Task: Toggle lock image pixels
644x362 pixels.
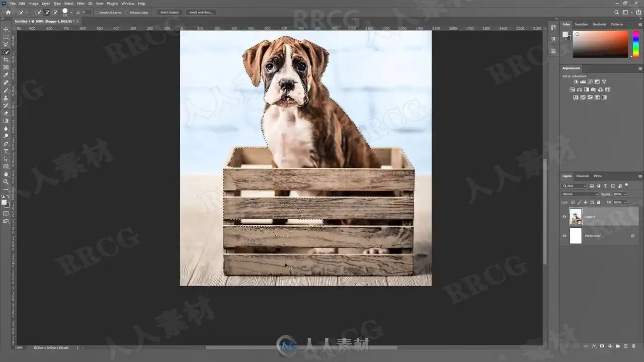Action: coord(579,202)
